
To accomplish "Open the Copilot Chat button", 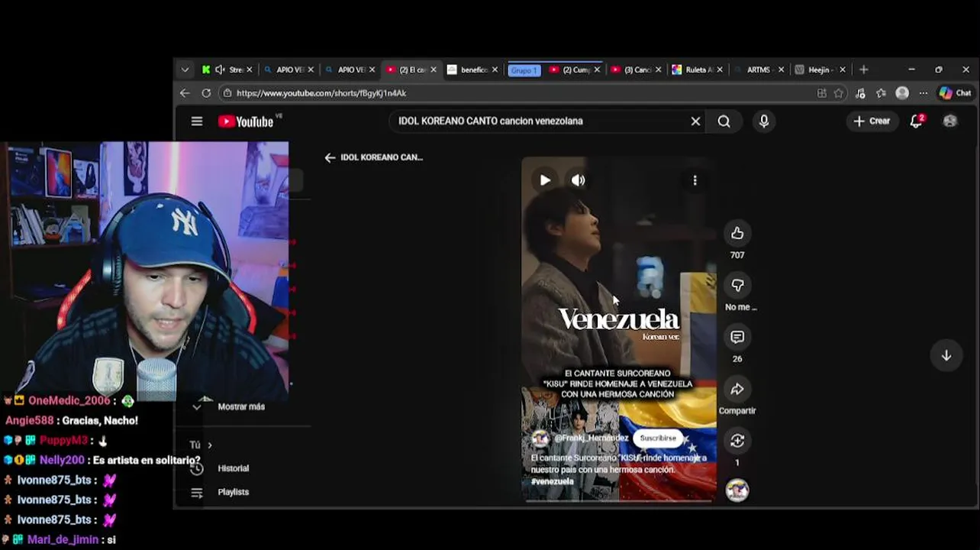I will point(956,93).
